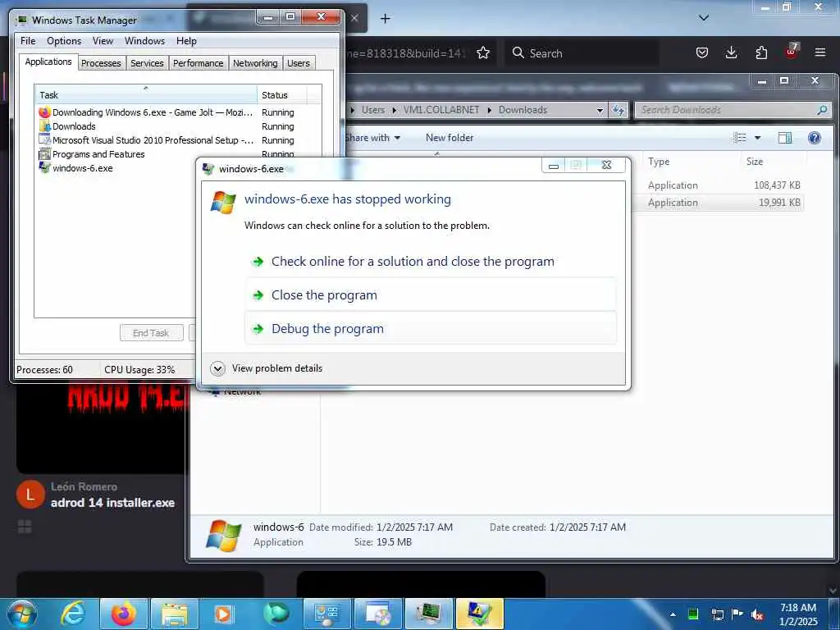Open the Share with dropdown in Explorer
The height and width of the screenshot is (630, 840).
click(373, 138)
